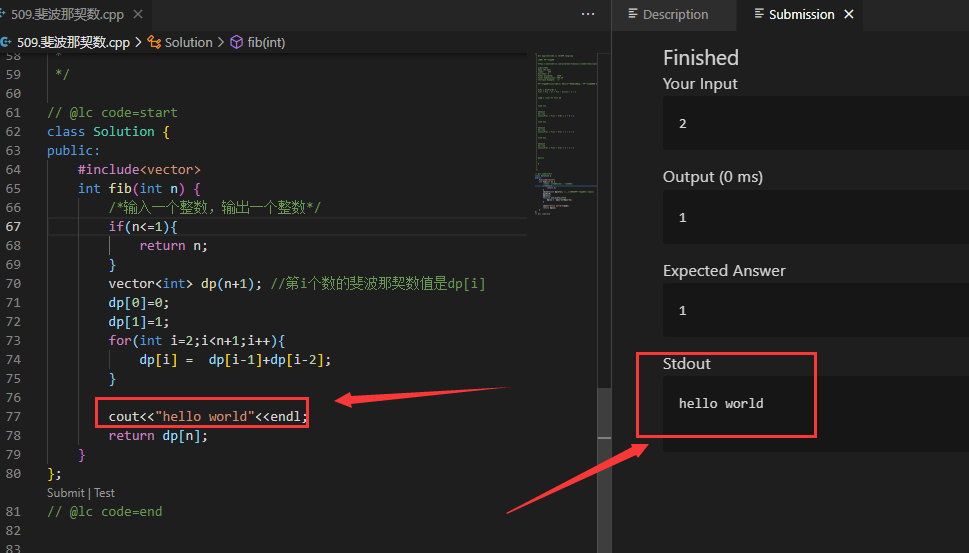Click the fib(int) method cube icon
Screen dimensions: 969x553
pyautogui.click(x=237, y=42)
